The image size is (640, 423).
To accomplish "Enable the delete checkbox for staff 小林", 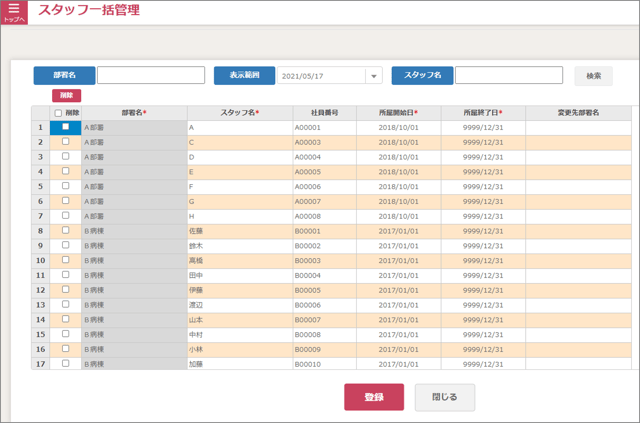I will point(66,349).
